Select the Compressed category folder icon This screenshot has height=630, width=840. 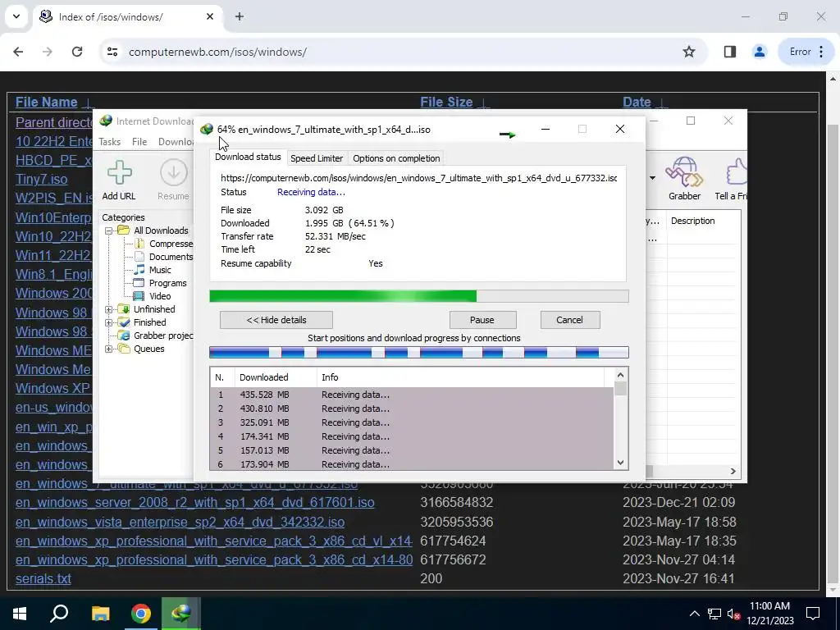tap(139, 244)
